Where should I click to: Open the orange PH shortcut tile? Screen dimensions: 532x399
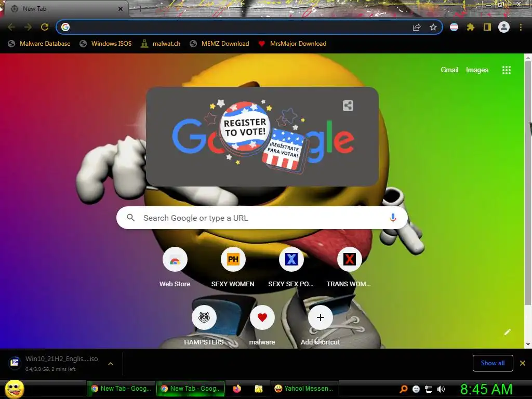[233, 260]
